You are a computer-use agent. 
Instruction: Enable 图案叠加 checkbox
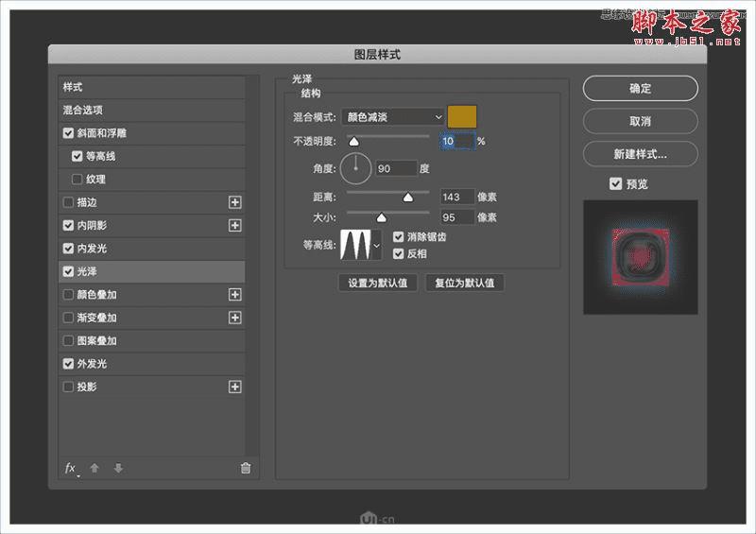point(68,340)
